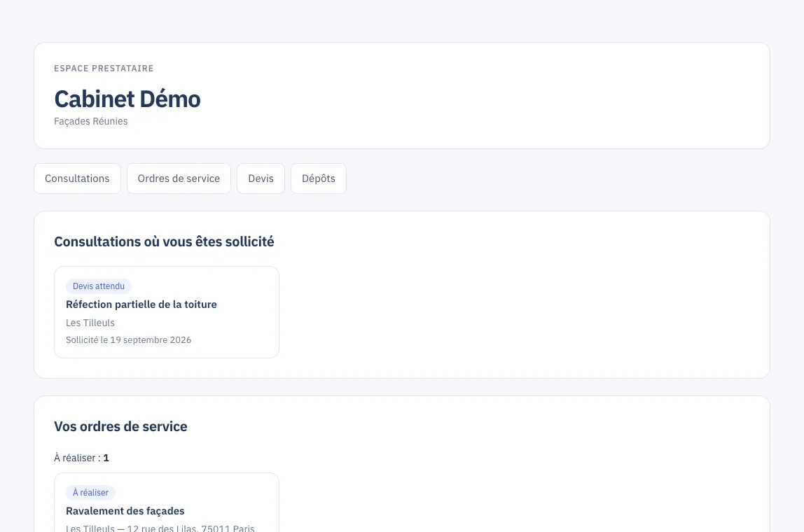
Task: Open the Réfection partielle de la toiture card
Action: (167, 312)
